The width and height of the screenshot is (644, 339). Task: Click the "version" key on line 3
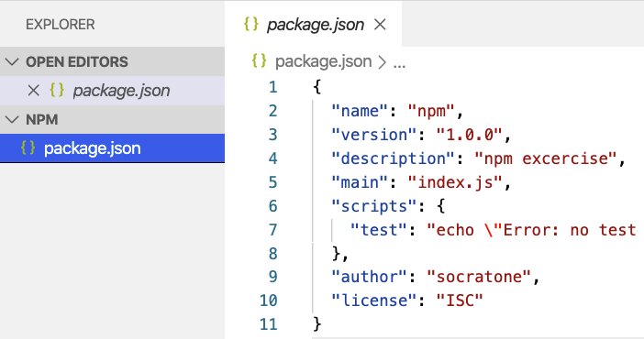point(373,135)
